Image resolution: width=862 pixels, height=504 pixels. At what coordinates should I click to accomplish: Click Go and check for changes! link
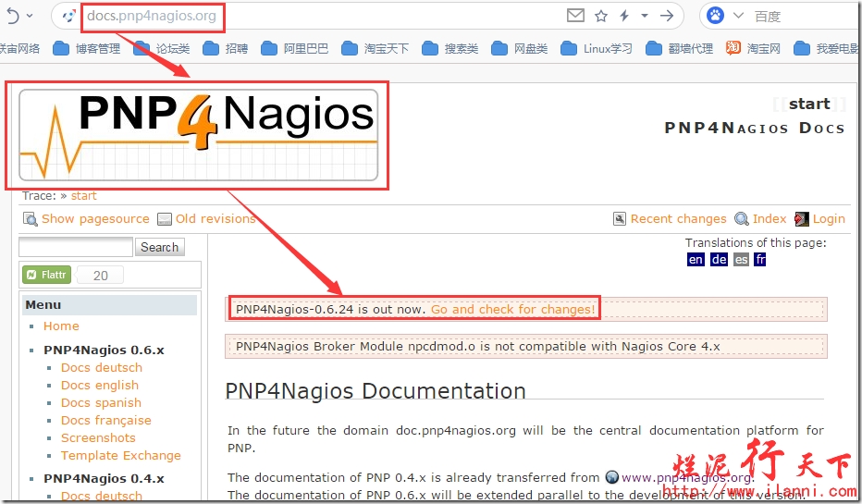[x=512, y=309]
